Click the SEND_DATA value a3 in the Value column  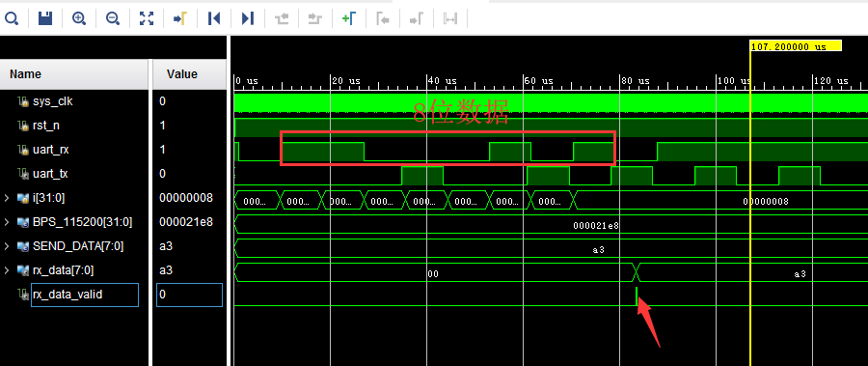(166, 246)
